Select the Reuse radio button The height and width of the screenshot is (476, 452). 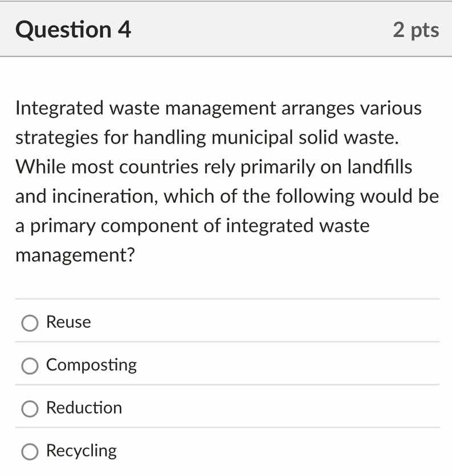coord(30,322)
